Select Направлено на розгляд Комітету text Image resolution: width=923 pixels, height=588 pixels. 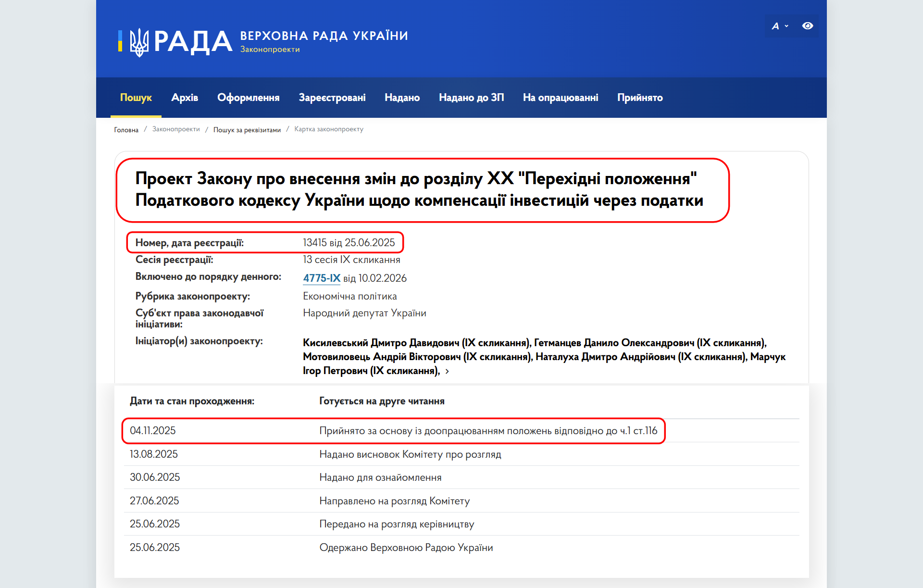click(x=395, y=501)
